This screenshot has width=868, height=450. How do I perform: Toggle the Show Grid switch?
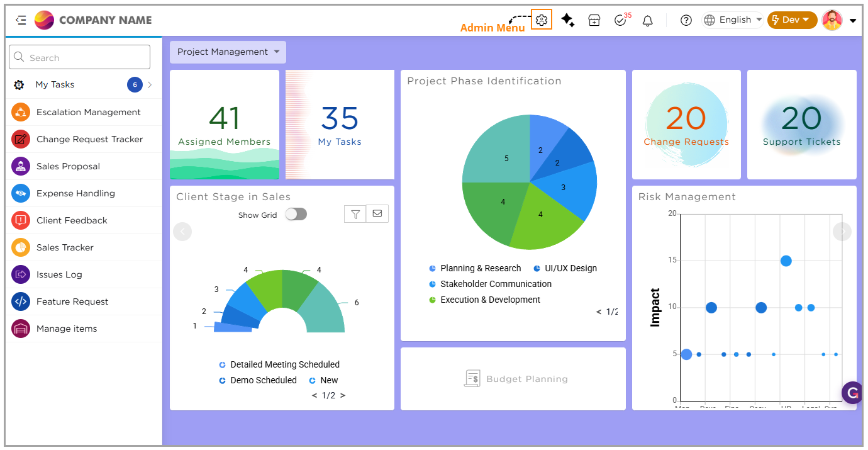coord(296,215)
